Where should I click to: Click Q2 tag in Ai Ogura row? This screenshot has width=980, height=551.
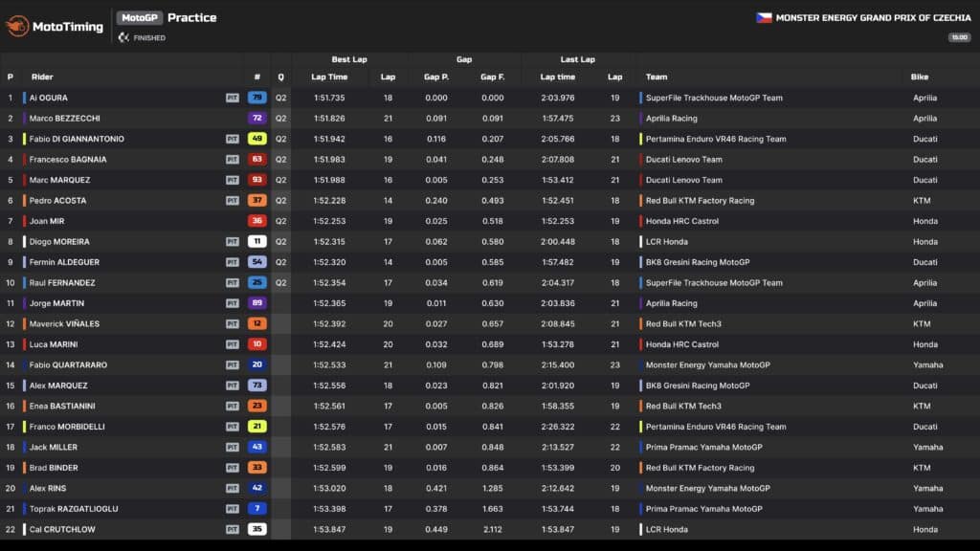(x=280, y=99)
